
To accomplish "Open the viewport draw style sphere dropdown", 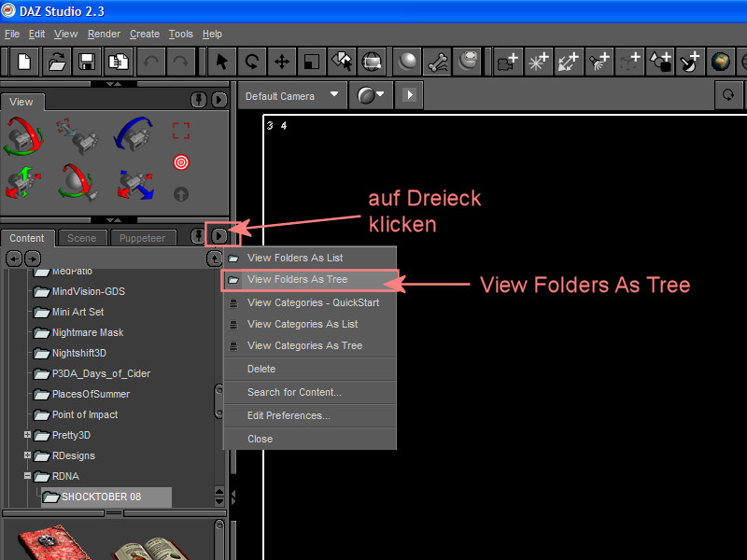I will (371, 95).
